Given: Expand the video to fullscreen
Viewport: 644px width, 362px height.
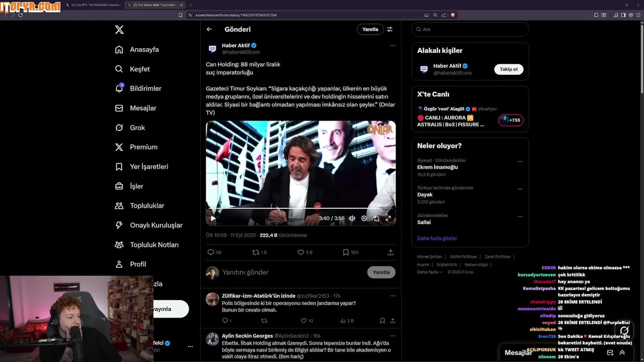Looking at the screenshot, I should [388, 218].
